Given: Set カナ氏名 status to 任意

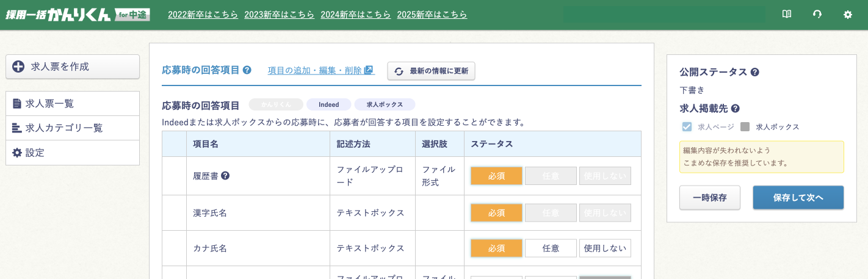Looking at the screenshot, I should coord(551,248).
